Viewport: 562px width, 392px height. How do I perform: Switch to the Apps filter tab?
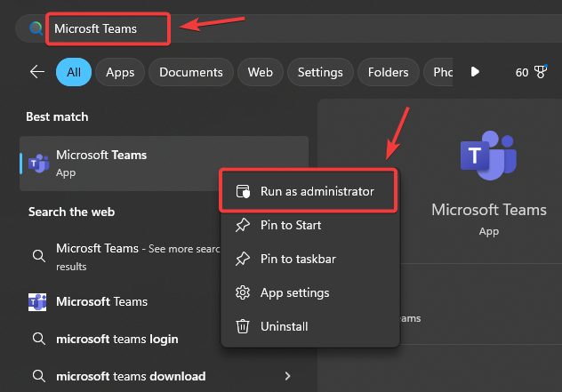pyautogui.click(x=120, y=72)
